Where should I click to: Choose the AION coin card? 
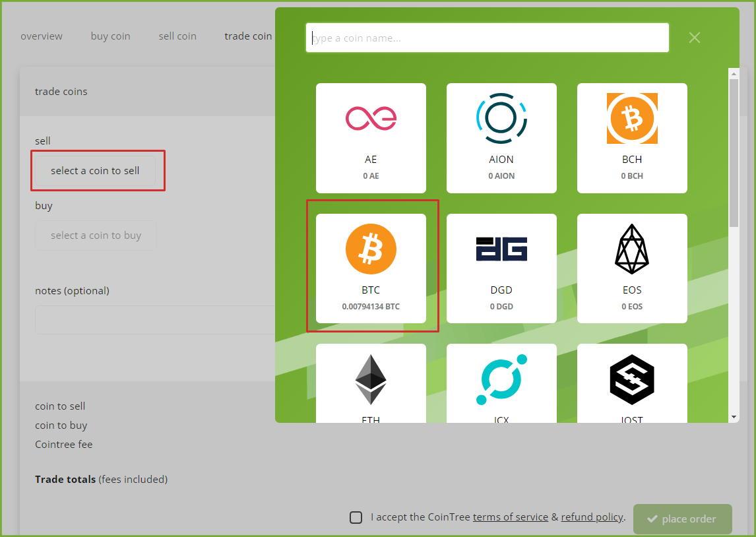501,138
